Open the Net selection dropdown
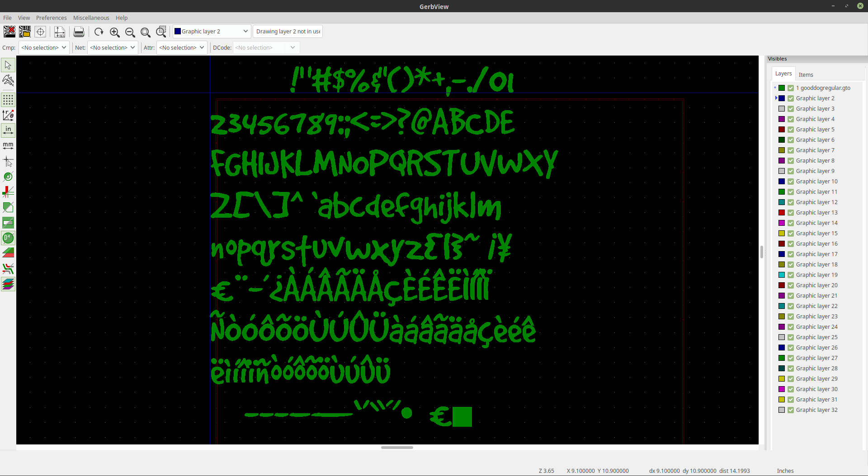The height and width of the screenshot is (476, 868). [113, 47]
